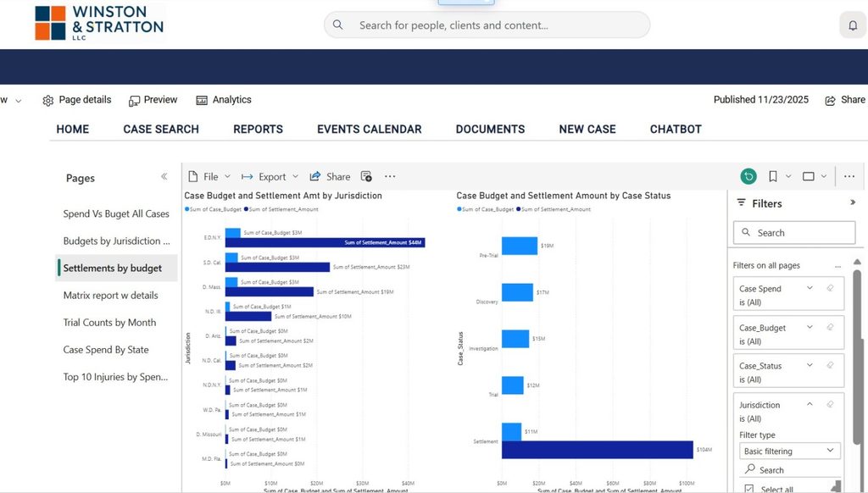This screenshot has height=493, width=868.
Task: Collapse the Jurisdiction filter card
Action: coord(810,404)
